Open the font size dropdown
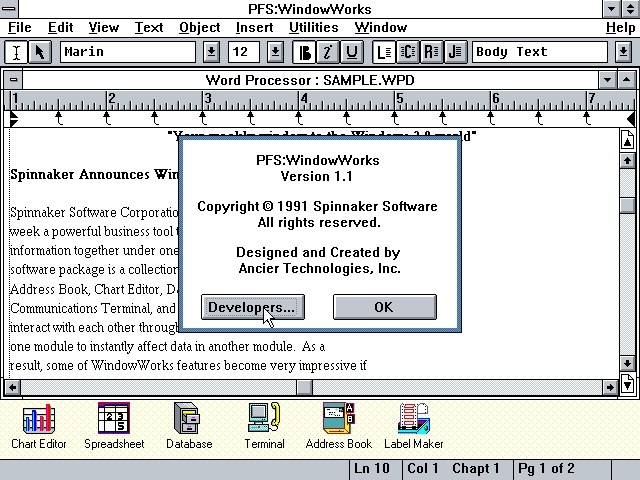Image resolution: width=640 pixels, height=480 pixels. coord(275,52)
